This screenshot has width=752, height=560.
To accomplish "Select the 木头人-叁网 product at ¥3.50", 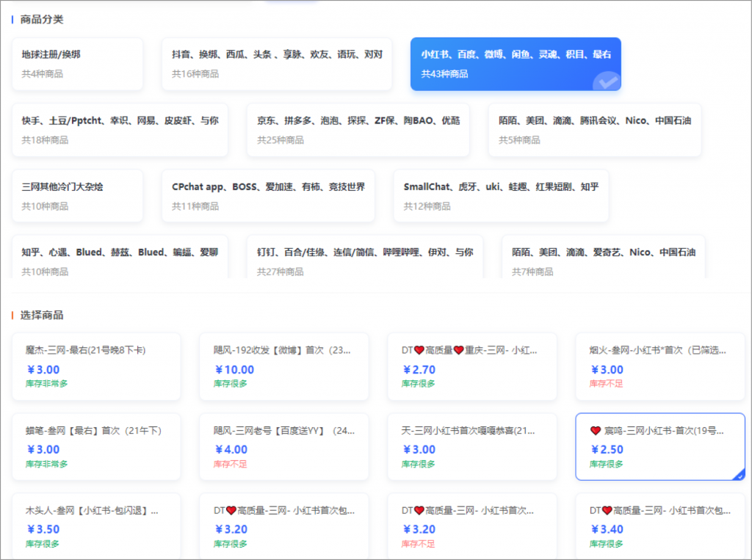I will tap(96, 526).
